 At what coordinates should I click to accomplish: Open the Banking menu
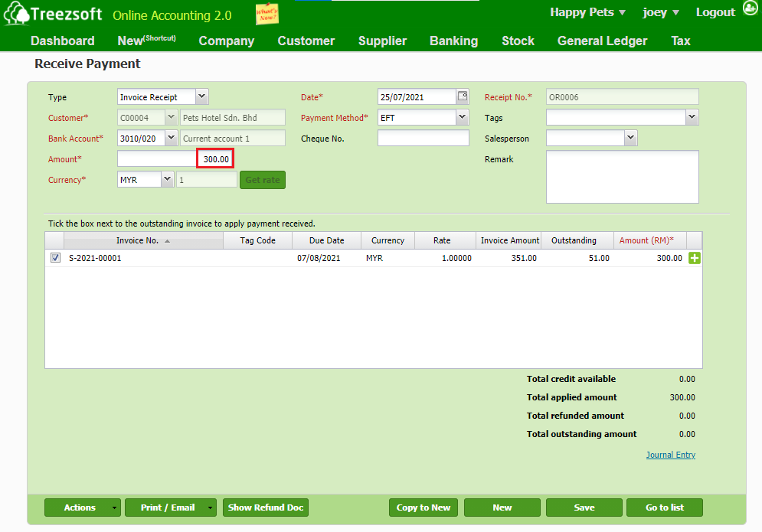453,41
